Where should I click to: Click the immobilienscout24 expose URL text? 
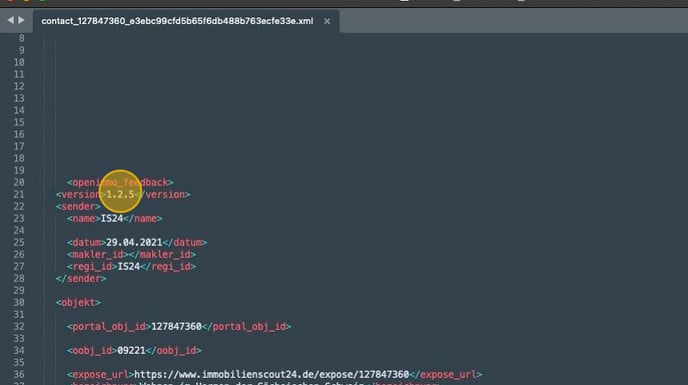pos(272,374)
